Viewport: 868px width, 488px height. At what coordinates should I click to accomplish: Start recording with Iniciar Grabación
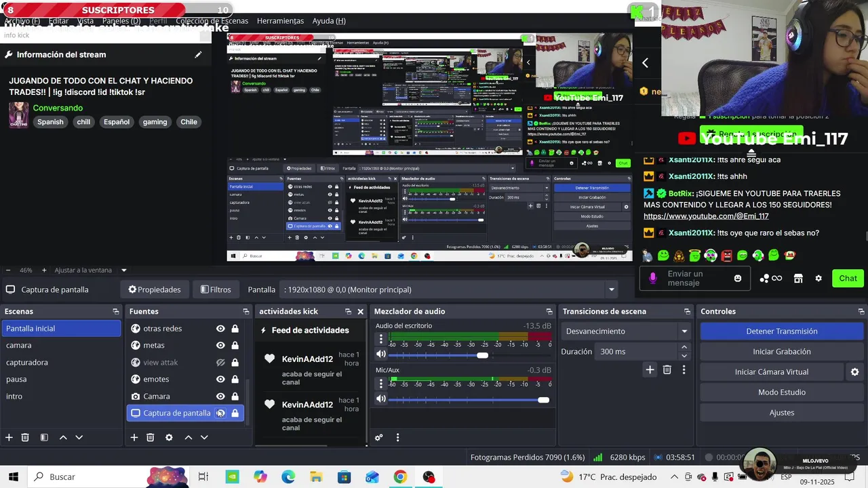782,352
